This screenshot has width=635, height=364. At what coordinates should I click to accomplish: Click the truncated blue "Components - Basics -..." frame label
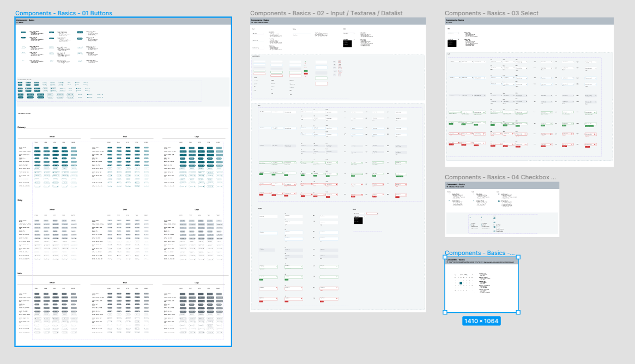click(x=480, y=253)
